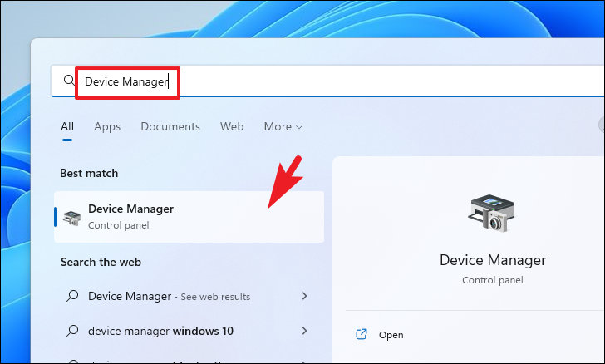Click the 'Best match' heading
This screenshot has height=364, width=605.
[89, 174]
